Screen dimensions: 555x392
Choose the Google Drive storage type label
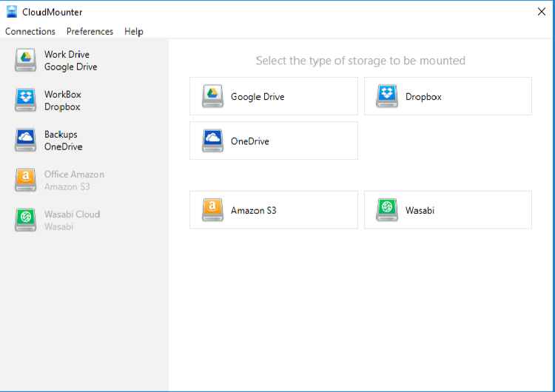[258, 97]
